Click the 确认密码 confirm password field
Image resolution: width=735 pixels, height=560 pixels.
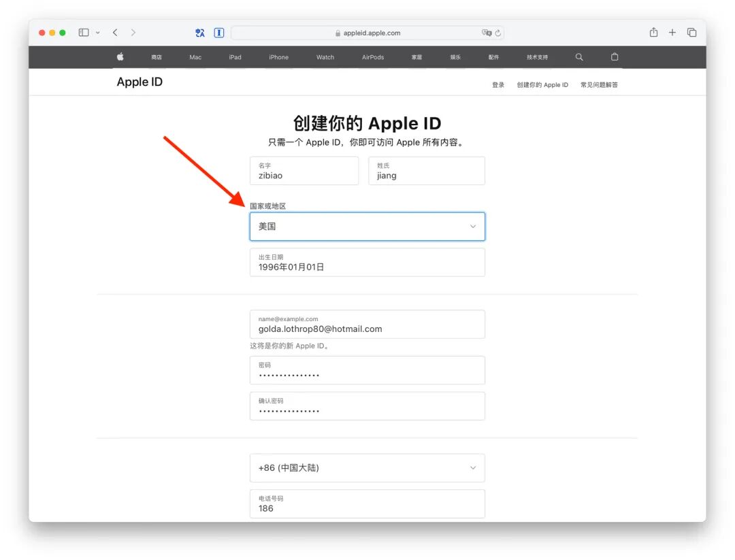coord(367,406)
